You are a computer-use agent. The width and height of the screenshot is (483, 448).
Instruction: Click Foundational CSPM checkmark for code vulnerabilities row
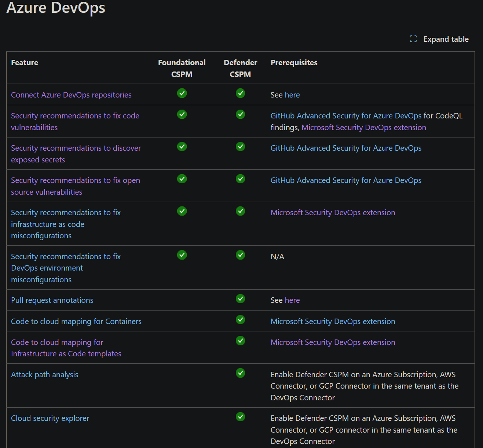click(182, 114)
